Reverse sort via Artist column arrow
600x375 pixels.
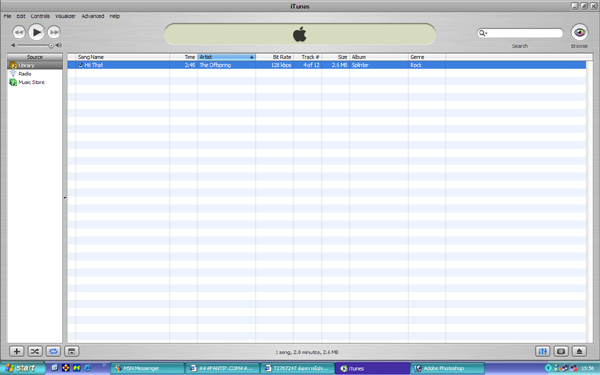pyautogui.click(x=251, y=57)
